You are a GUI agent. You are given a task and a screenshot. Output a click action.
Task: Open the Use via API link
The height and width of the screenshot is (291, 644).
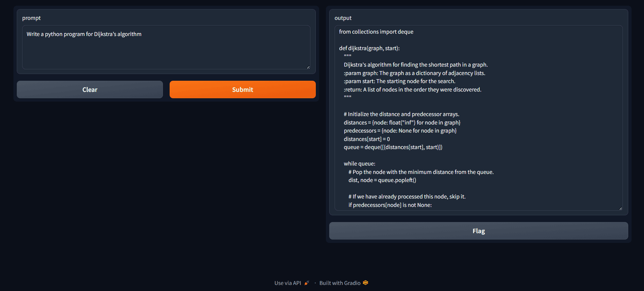(288, 283)
